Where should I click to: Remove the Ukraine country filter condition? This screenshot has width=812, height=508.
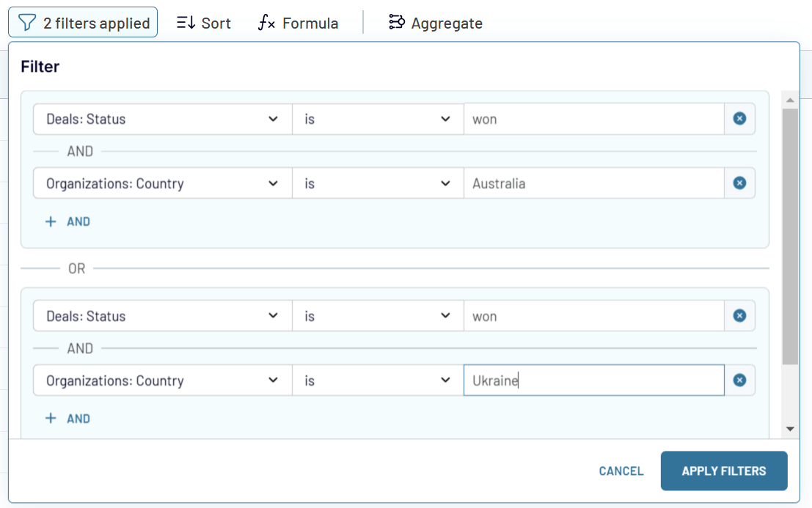click(x=739, y=380)
